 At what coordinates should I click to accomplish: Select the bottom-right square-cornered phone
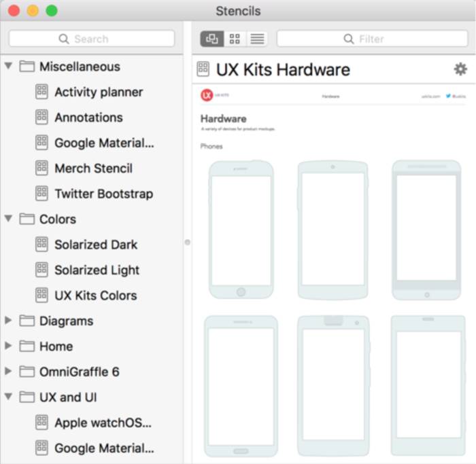[x=428, y=385]
